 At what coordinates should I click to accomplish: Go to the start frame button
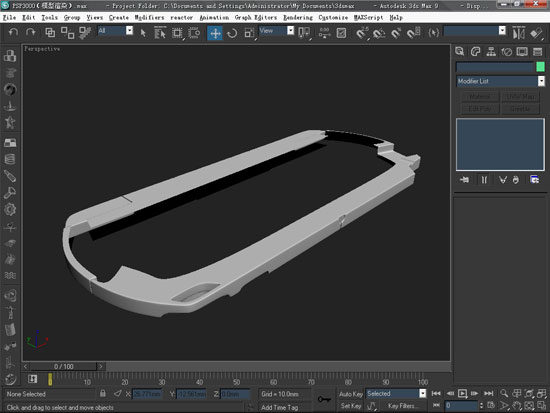436,393
